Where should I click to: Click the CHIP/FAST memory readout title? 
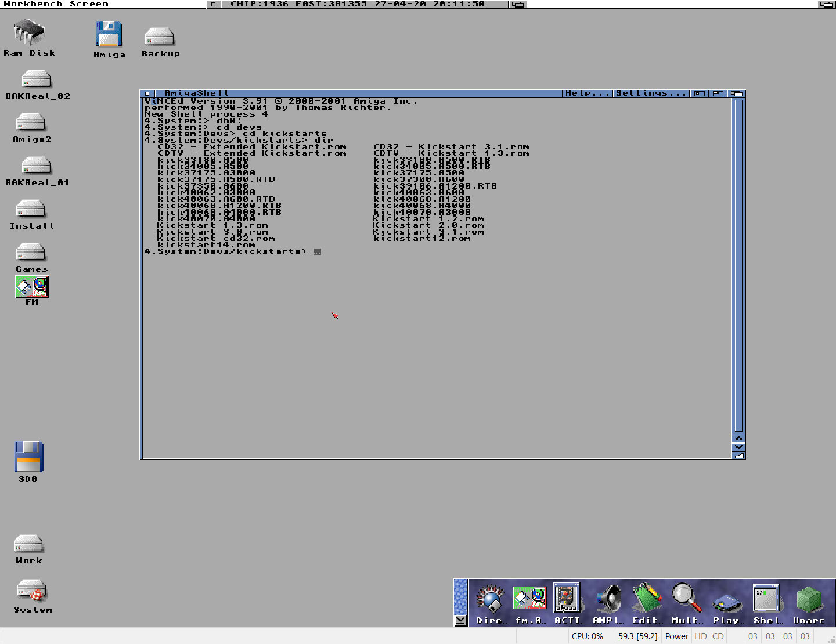point(357,4)
